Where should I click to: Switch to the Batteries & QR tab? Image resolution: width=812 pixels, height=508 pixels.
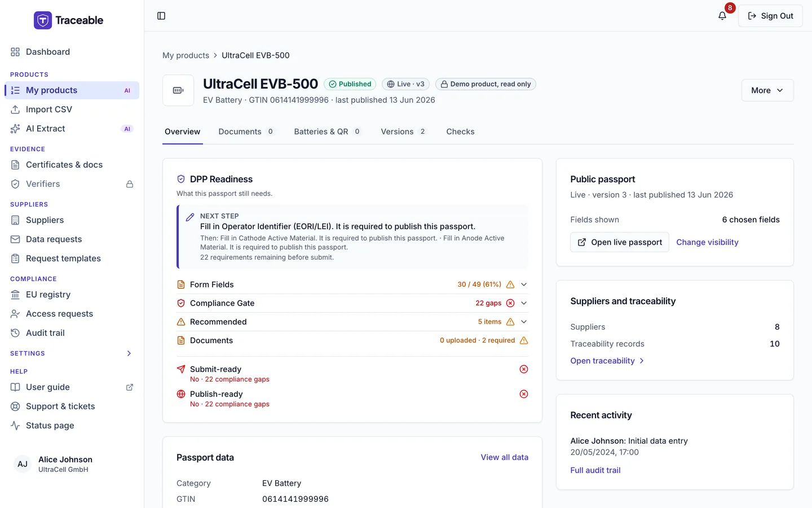click(x=328, y=132)
